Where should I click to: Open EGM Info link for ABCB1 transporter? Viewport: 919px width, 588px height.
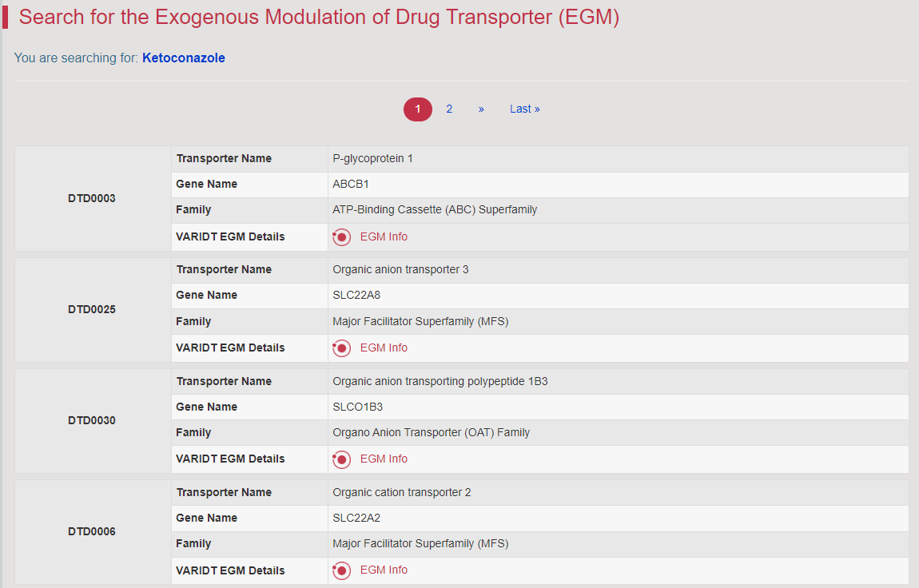(x=384, y=236)
